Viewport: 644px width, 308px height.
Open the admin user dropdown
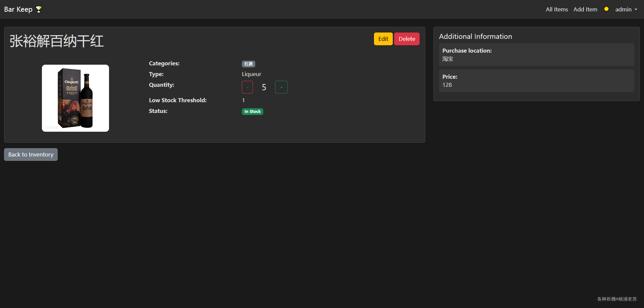(626, 9)
